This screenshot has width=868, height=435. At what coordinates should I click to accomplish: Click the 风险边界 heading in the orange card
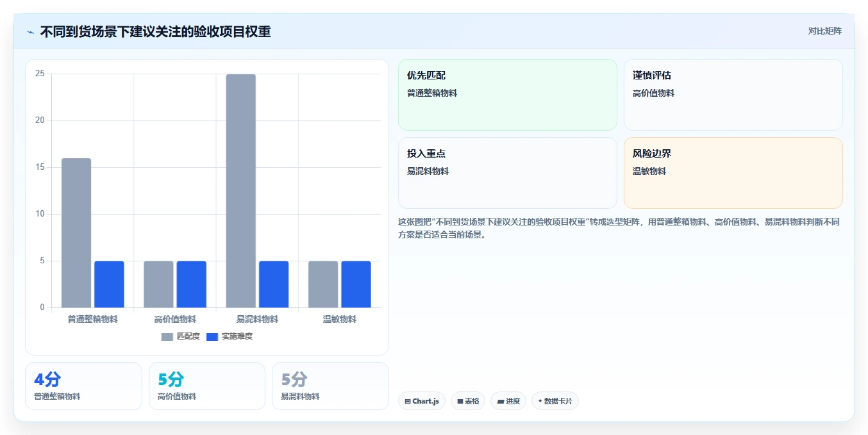[x=652, y=154]
